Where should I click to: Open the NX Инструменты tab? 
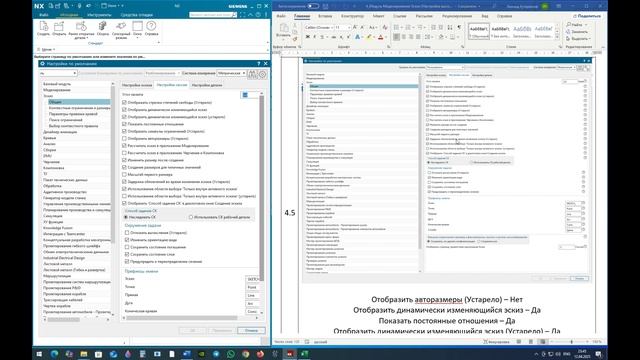99,15
